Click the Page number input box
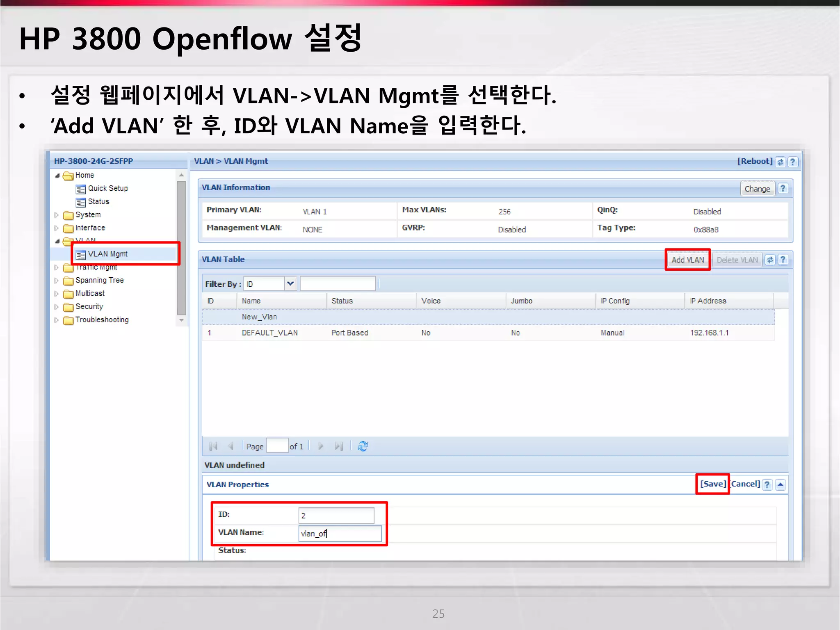840x630 pixels. click(x=277, y=446)
